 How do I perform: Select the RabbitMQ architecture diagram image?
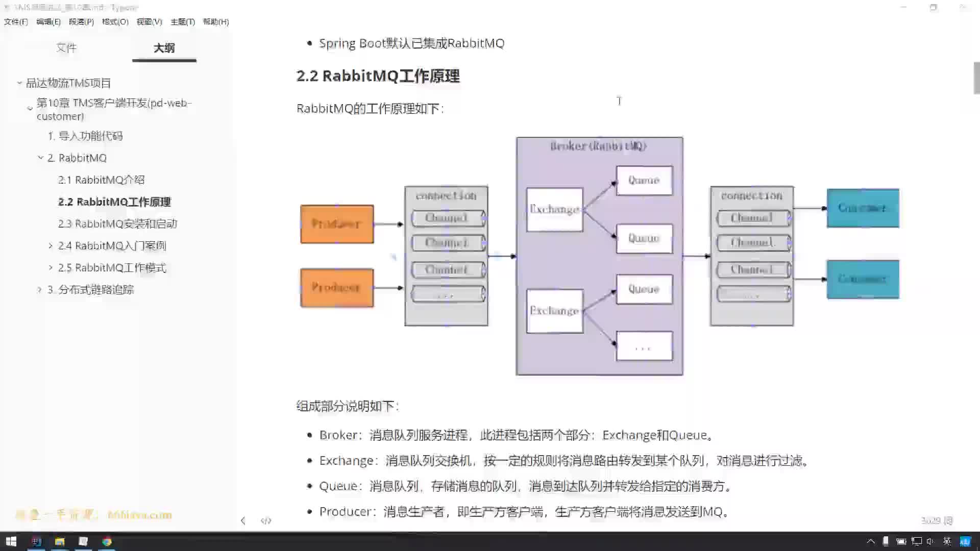point(600,256)
